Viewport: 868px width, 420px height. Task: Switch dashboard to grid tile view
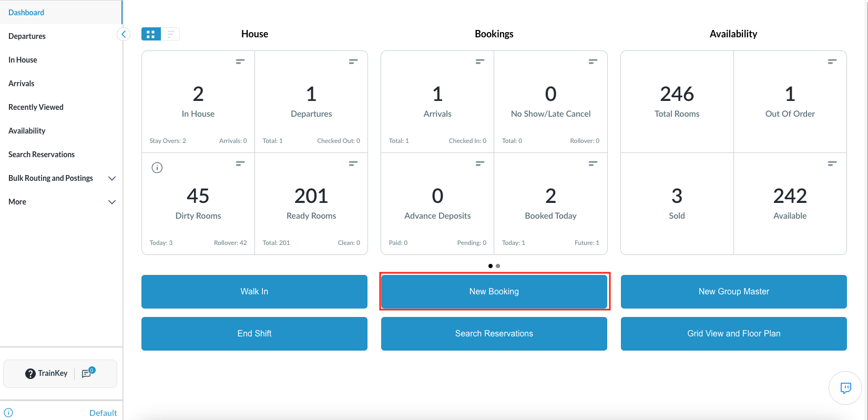[151, 34]
